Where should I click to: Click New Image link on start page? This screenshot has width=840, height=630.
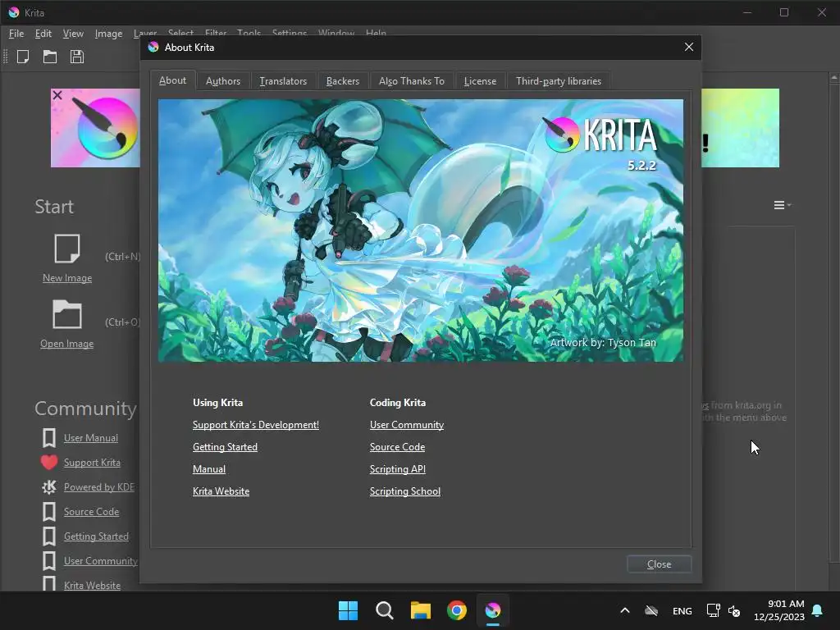67,278
